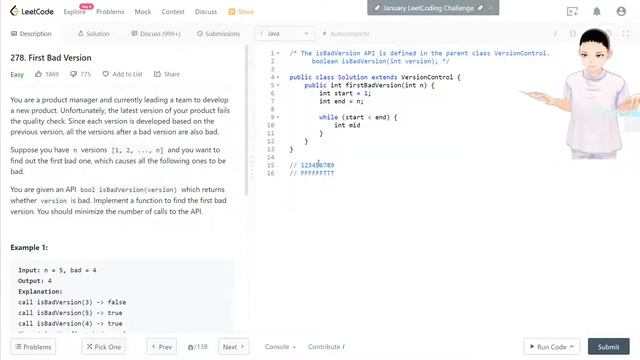Open the playground terminal icon
The image size is (640, 360).
(572, 11)
